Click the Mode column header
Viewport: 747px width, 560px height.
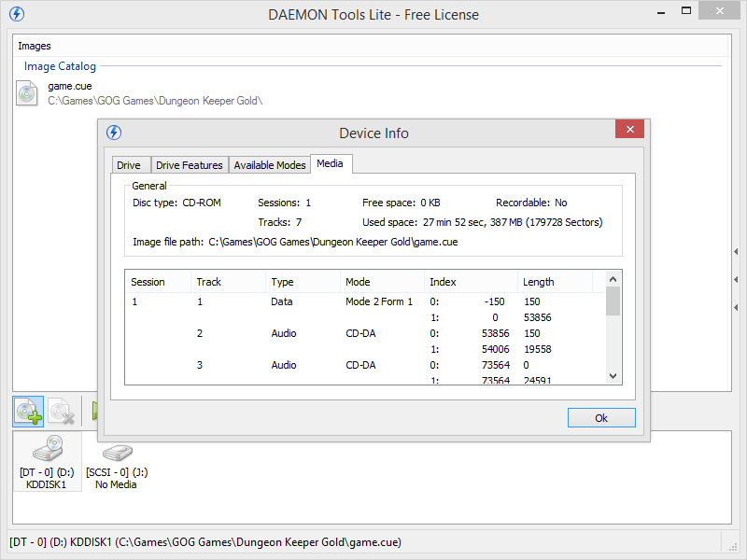383,282
